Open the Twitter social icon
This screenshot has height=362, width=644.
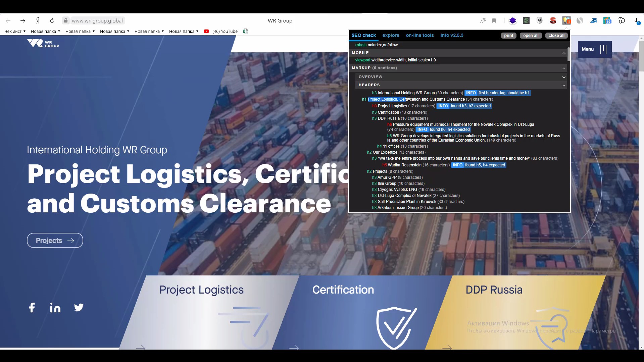[x=79, y=308]
